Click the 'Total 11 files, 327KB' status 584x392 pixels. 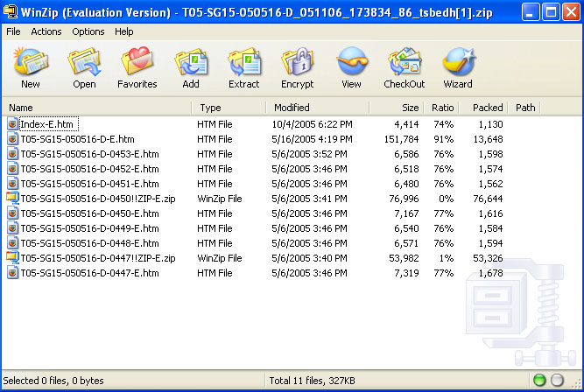pos(312,381)
